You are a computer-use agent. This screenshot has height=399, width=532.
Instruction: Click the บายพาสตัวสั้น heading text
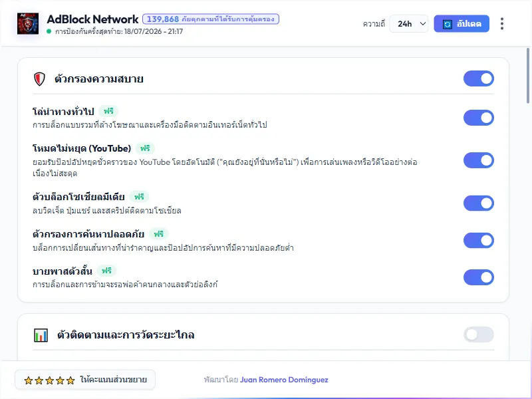63,271
